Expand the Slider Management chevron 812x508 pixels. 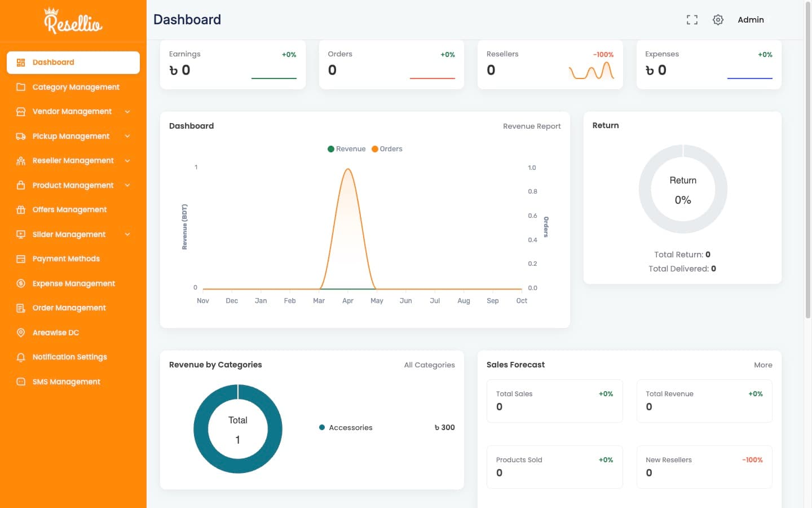click(x=127, y=234)
